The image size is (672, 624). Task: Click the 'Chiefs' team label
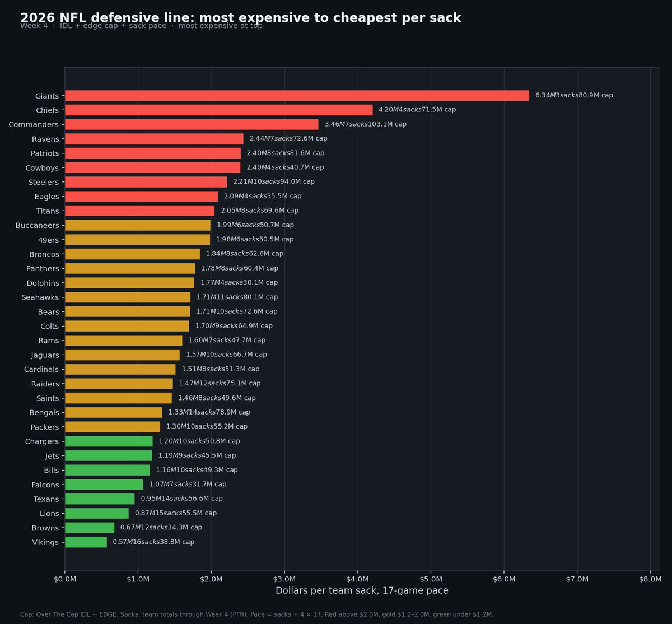[48, 110]
